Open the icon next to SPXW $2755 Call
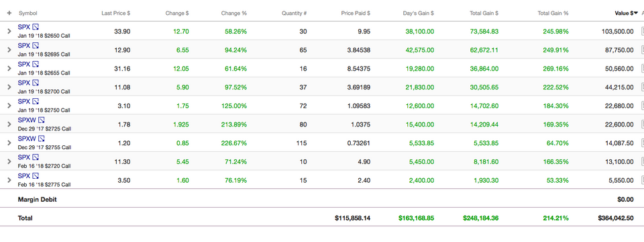The width and height of the screenshot is (644, 242). [41, 138]
